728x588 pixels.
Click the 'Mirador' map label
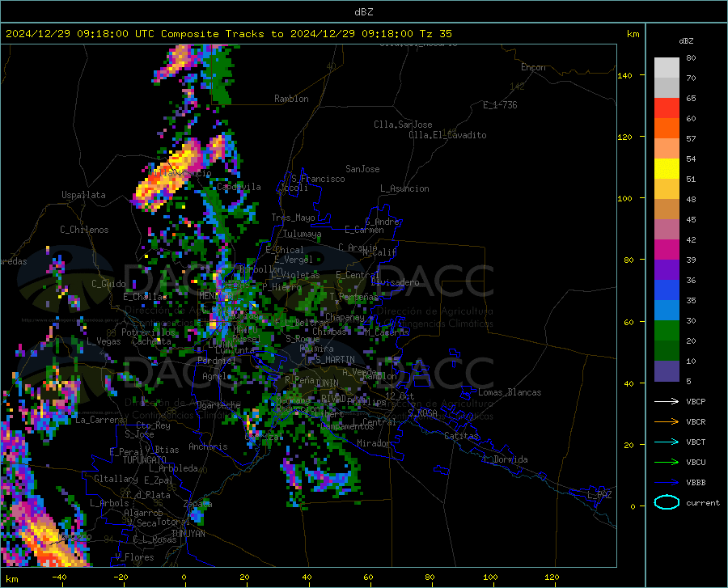click(x=374, y=443)
